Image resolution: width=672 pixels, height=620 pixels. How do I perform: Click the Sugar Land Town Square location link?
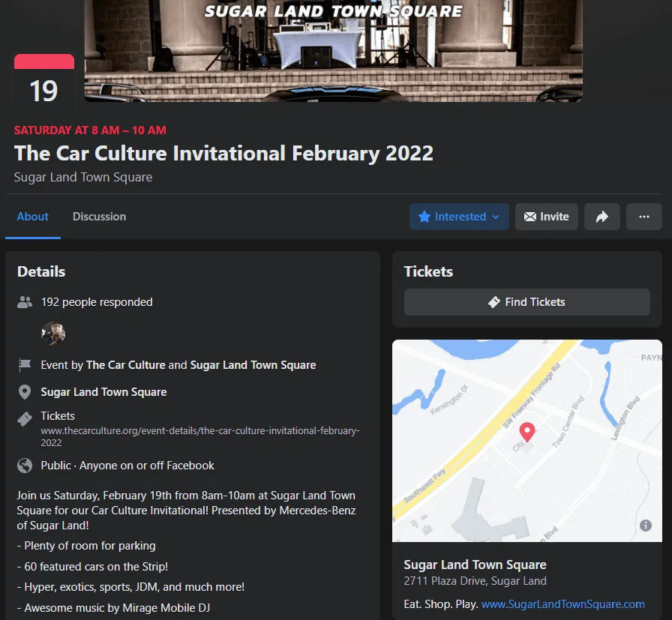pyautogui.click(x=103, y=392)
